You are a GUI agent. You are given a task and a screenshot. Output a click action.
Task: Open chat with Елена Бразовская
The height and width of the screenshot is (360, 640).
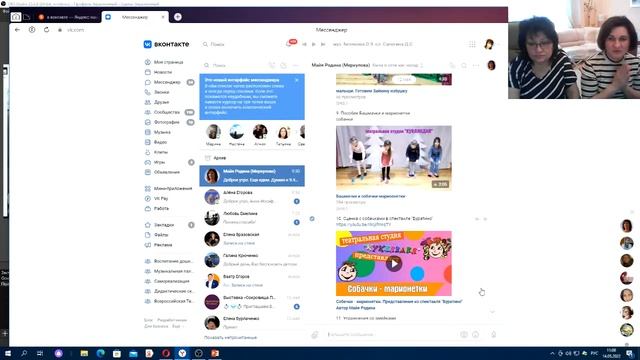[252, 239]
